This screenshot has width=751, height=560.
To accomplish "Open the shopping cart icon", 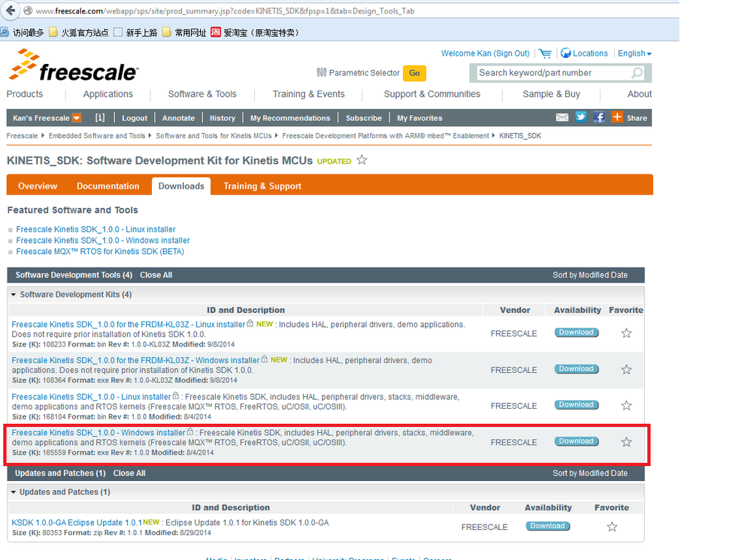I will (x=544, y=53).
